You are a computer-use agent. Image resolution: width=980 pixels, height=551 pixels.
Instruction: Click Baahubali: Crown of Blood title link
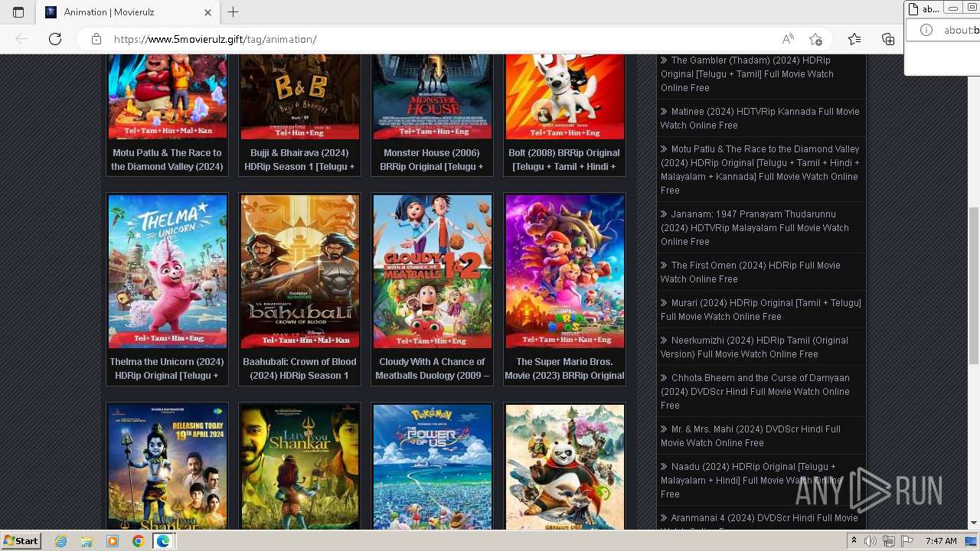point(300,368)
